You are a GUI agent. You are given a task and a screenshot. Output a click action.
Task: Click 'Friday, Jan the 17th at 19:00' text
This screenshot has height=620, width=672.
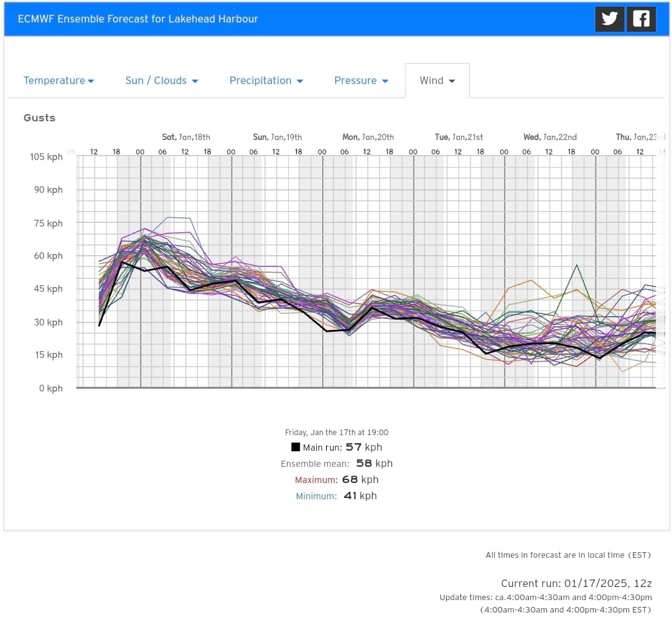tap(337, 432)
